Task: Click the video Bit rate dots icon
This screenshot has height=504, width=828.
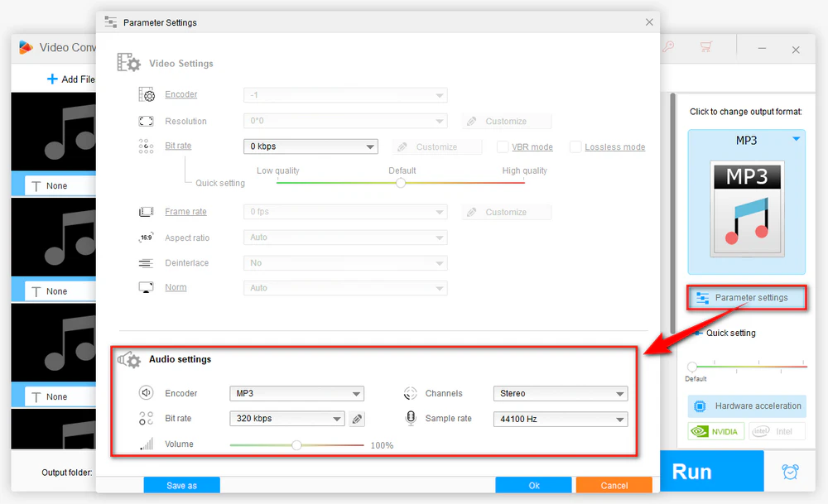Action: coord(146,146)
